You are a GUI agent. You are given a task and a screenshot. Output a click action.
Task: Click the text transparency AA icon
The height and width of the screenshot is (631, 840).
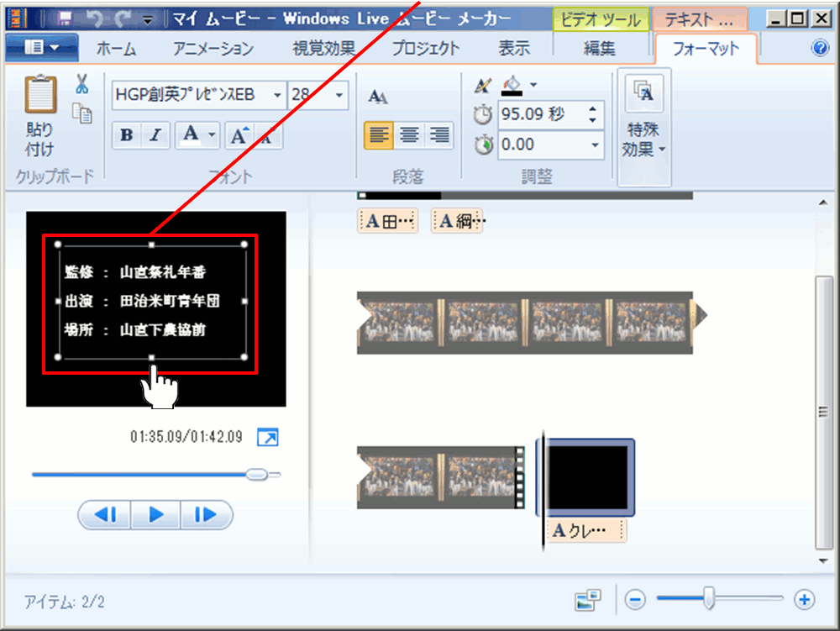(x=378, y=97)
